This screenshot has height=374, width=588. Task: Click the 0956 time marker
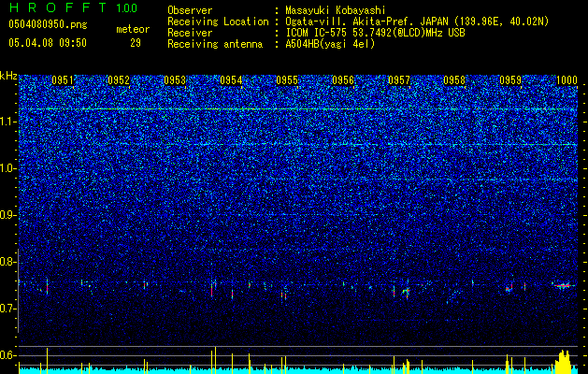pos(343,80)
